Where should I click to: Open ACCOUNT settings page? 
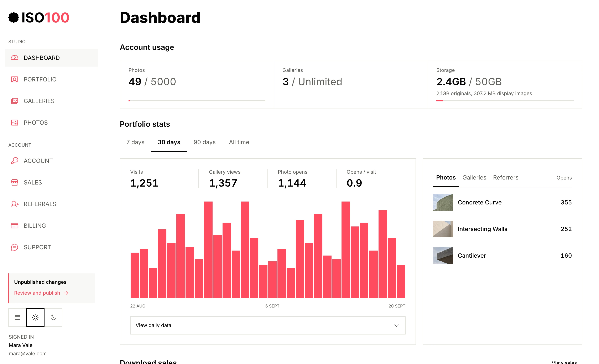pyautogui.click(x=52, y=161)
